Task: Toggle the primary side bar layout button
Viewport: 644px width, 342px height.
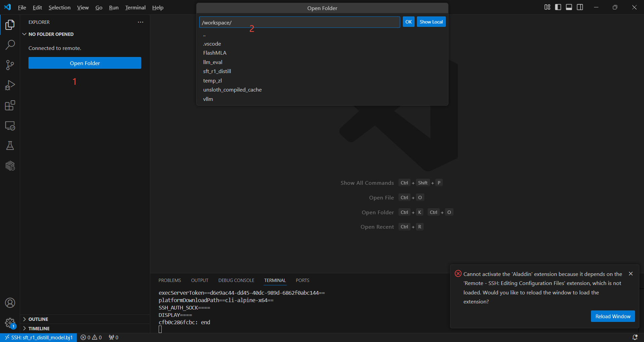Action: (558, 7)
